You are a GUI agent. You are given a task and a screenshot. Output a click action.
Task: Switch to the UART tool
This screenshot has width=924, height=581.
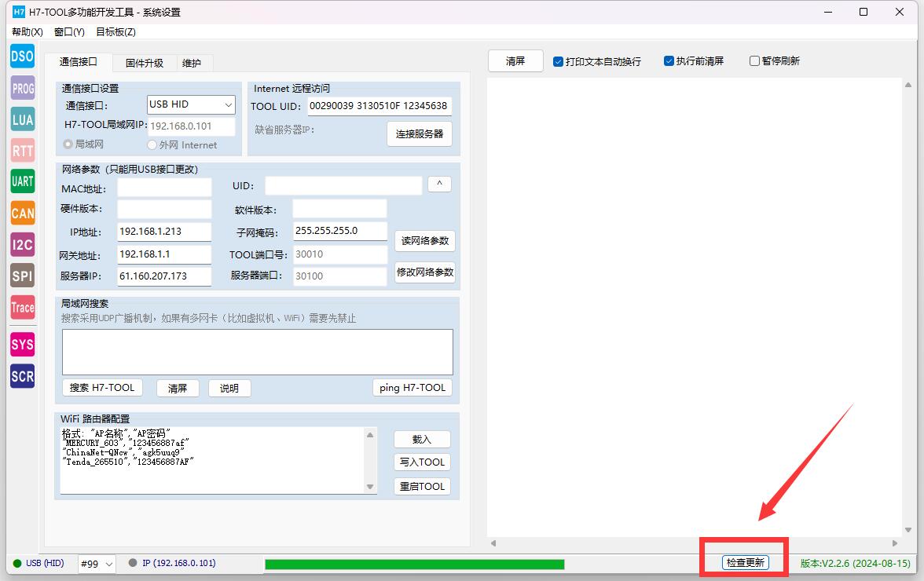tap(22, 181)
